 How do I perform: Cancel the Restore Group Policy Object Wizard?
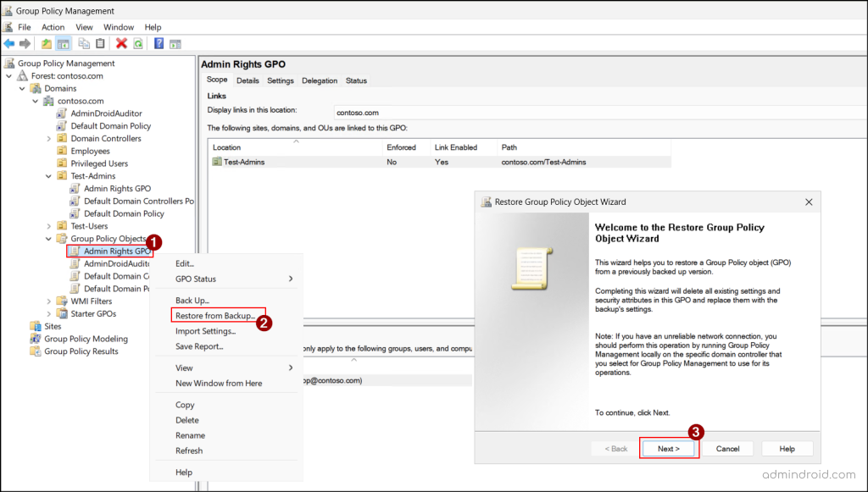pyautogui.click(x=727, y=448)
